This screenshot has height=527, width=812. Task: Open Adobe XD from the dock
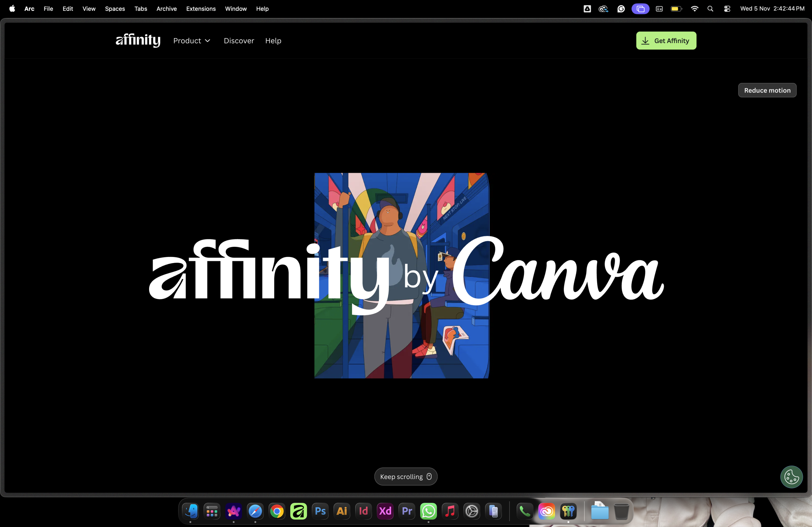[385, 511]
